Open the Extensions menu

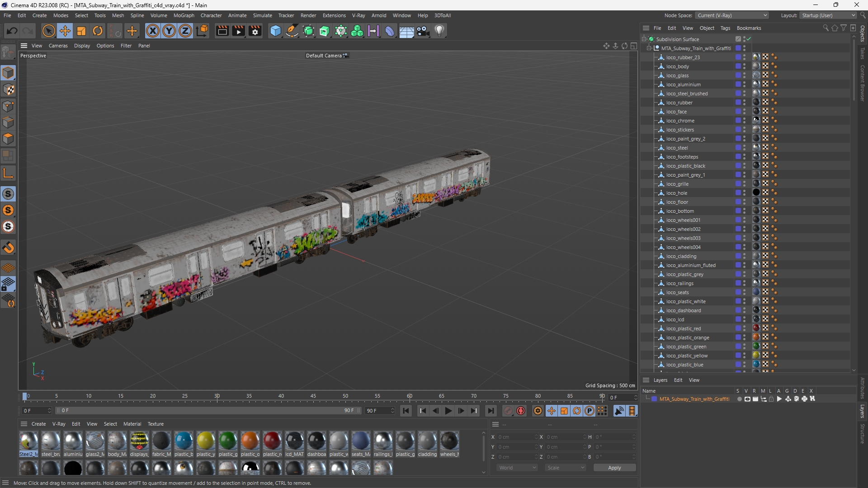(x=334, y=15)
